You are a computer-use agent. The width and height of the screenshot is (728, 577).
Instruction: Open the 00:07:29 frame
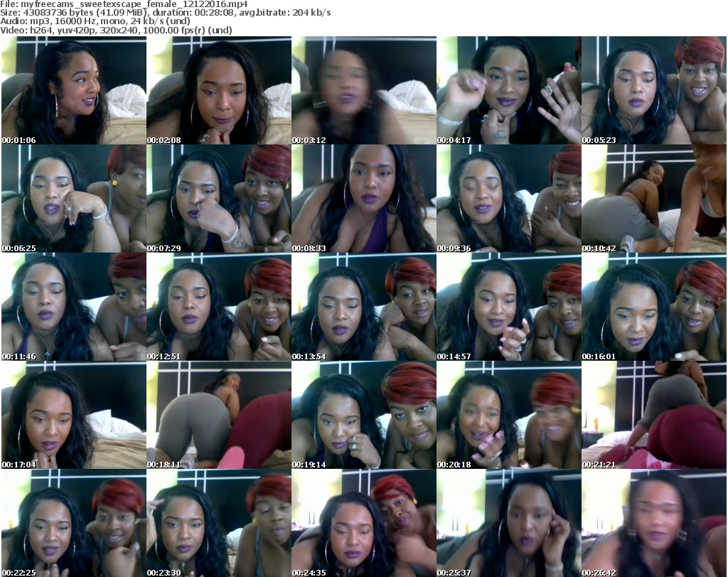pyautogui.click(x=219, y=198)
